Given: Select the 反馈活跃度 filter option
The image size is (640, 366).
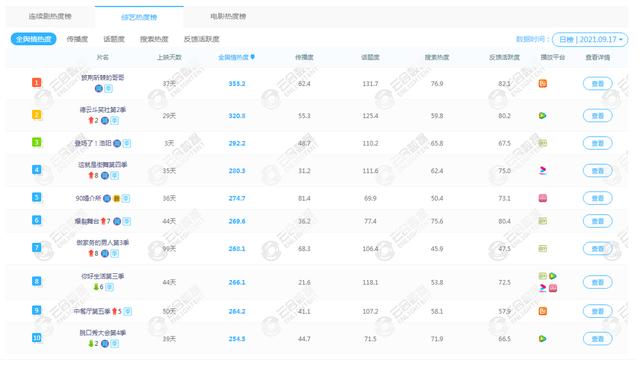Looking at the screenshot, I should coord(202,39).
